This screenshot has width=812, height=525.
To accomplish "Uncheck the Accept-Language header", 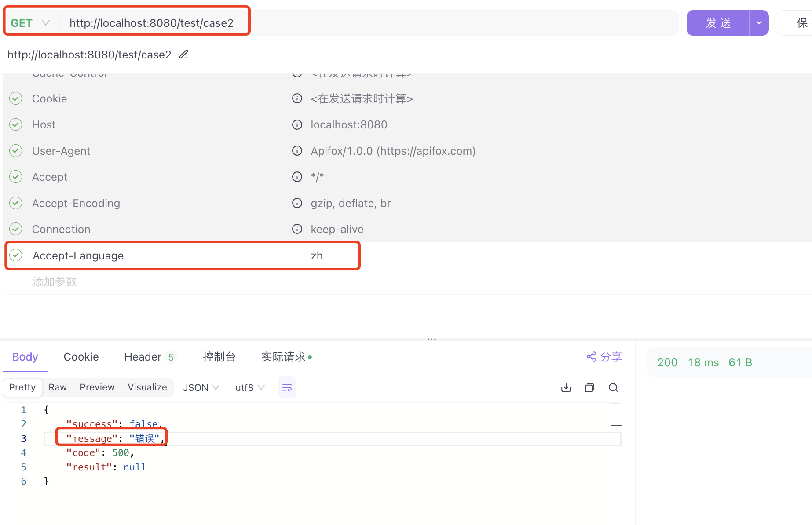I will (15, 255).
